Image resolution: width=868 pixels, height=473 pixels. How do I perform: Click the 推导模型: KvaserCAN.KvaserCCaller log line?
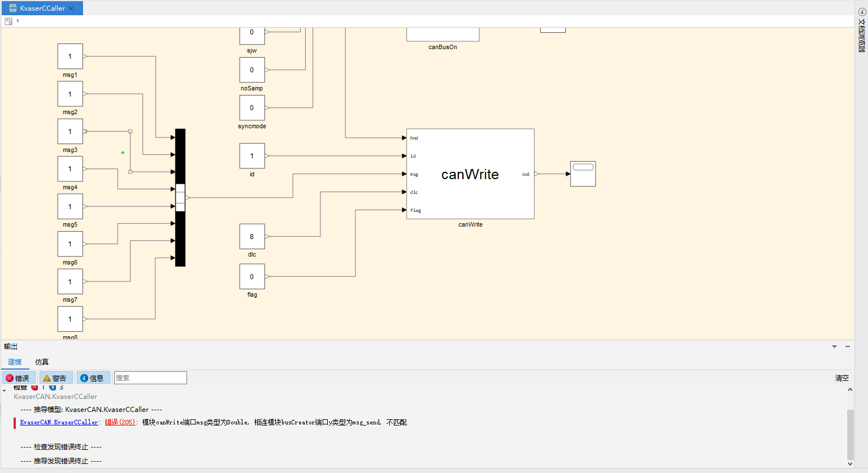click(91, 409)
